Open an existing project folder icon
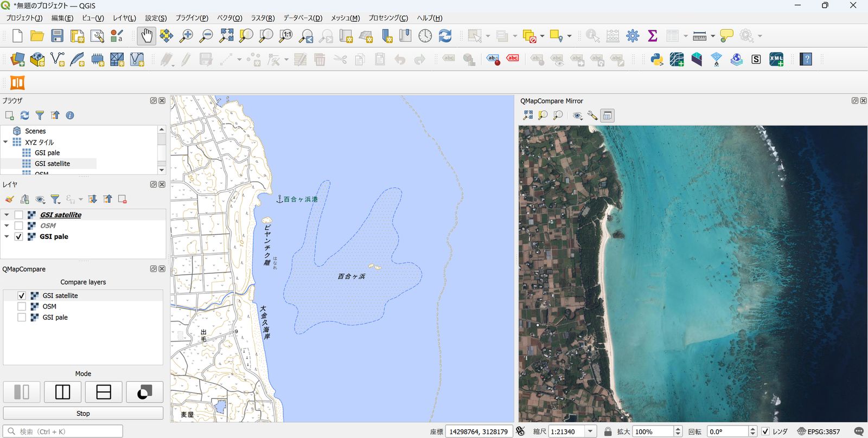Image resolution: width=868 pixels, height=438 pixels. 37,36
